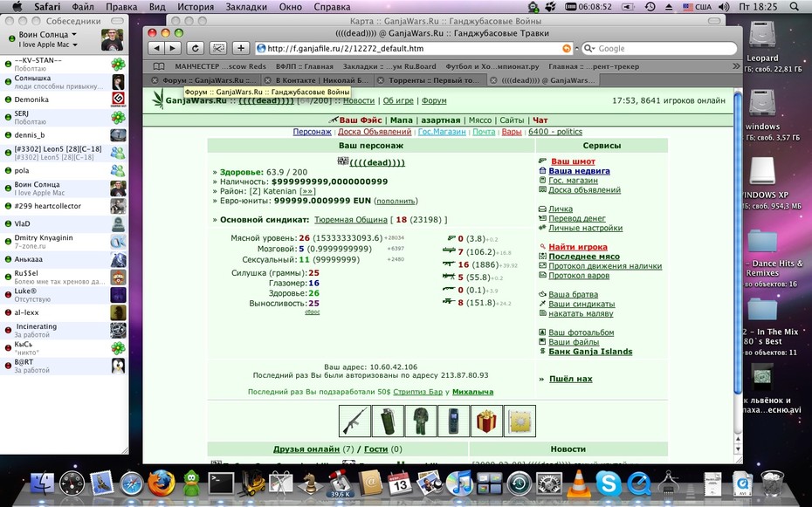Open the Google search engine dropdown
Image resolution: width=812 pixels, height=507 pixels.
pyautogui.click(x=588, y=48)
